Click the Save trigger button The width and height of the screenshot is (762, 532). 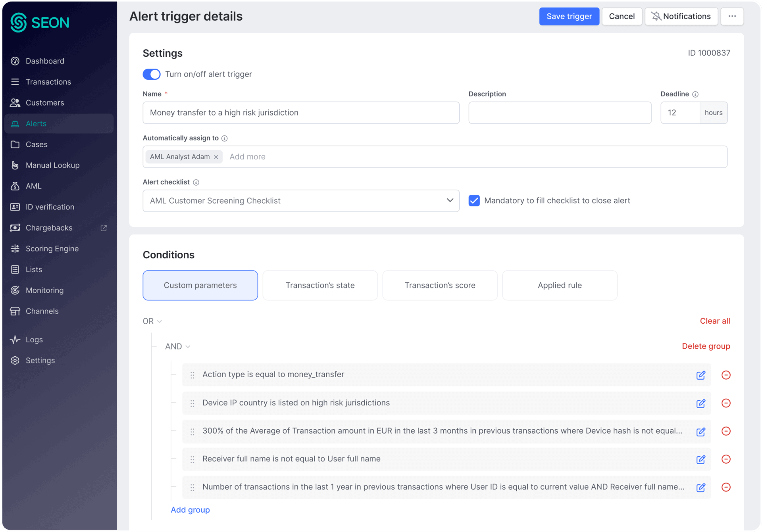pos(569,16)
